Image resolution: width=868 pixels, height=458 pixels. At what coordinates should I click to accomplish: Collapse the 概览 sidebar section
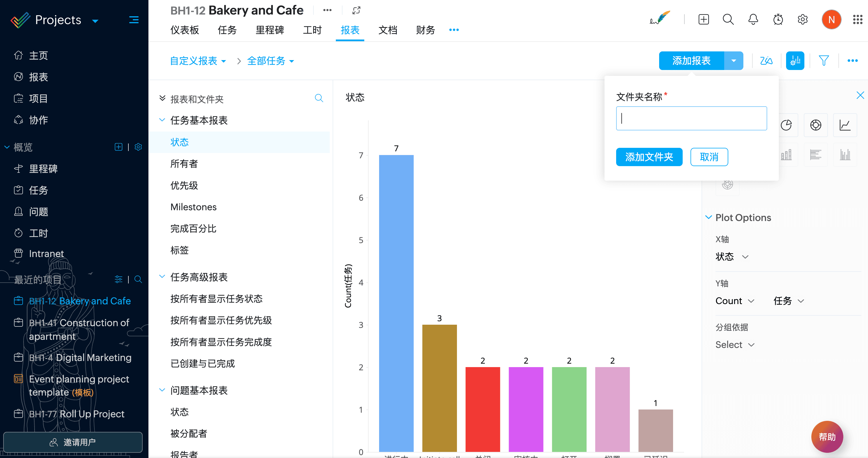pos(7,147)
